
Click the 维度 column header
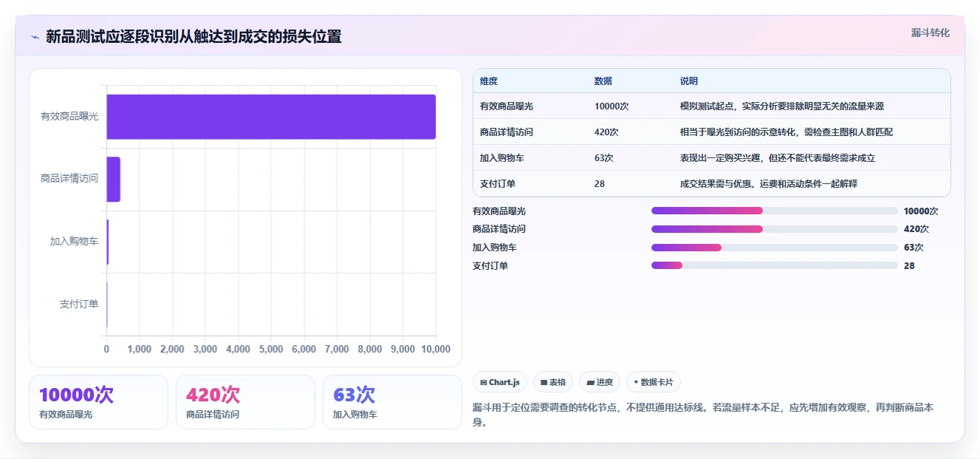[x=489, y=81]
